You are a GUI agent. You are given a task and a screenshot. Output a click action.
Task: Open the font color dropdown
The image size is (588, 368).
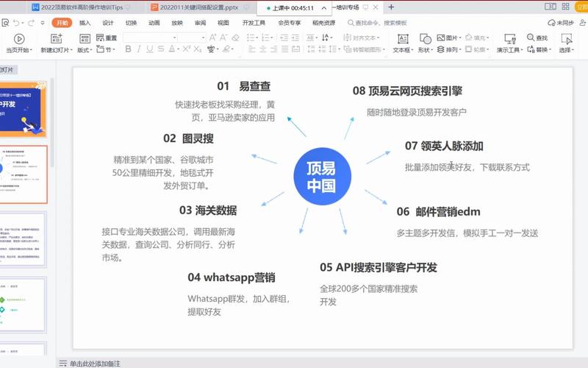(179, 49)
